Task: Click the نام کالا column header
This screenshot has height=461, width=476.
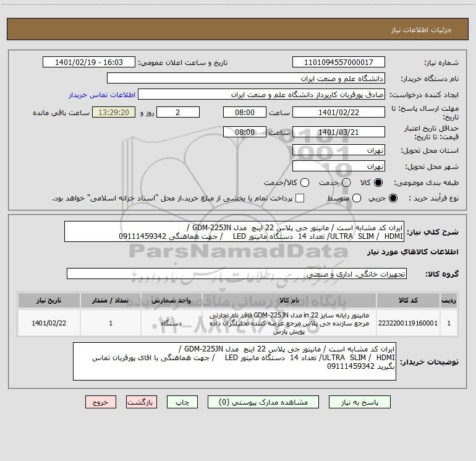Action: tap(289, 300)
